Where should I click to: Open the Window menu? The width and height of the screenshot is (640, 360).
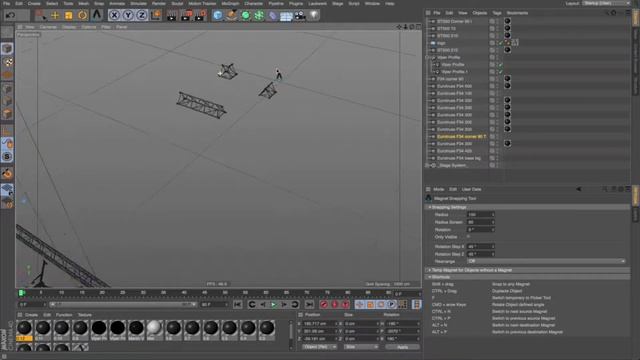(372, 4)
